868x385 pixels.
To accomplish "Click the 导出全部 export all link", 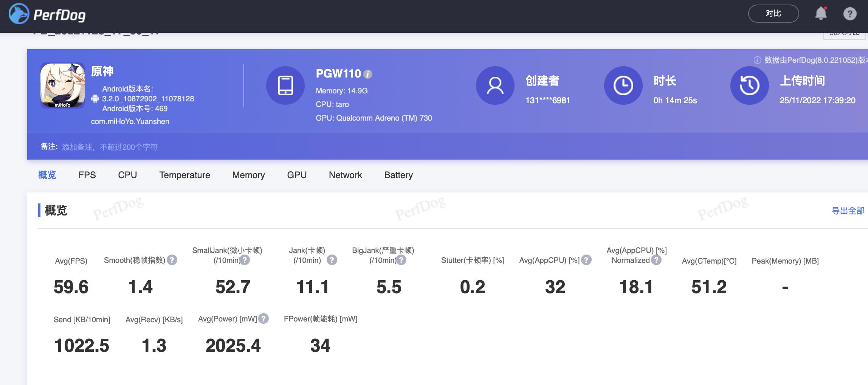I will point(848,211).
